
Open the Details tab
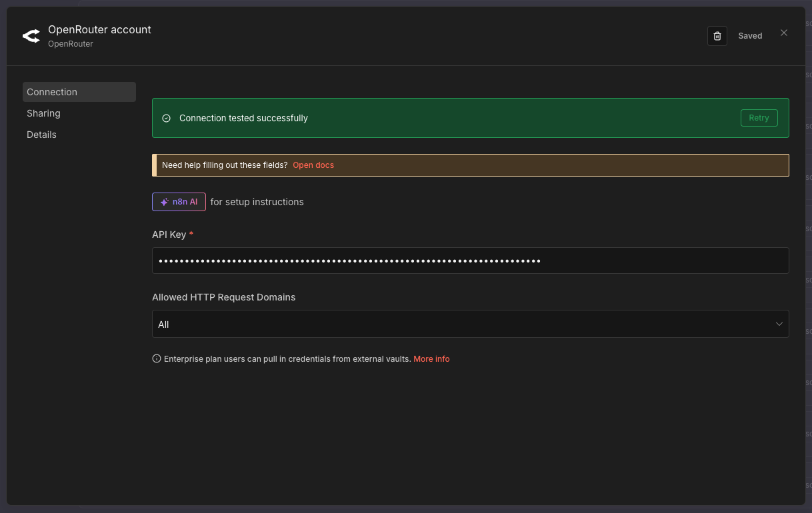[41, 135]
